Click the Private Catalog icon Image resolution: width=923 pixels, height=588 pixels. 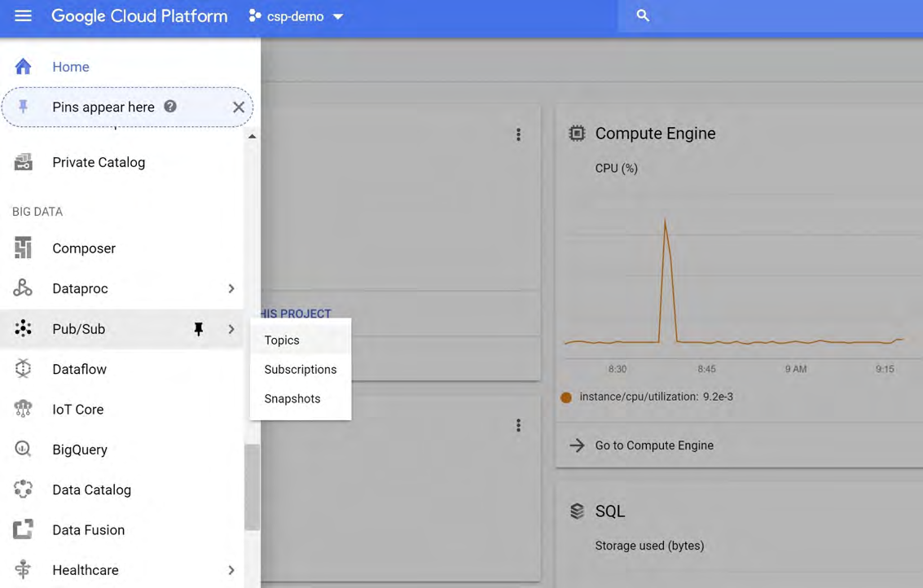23,162
